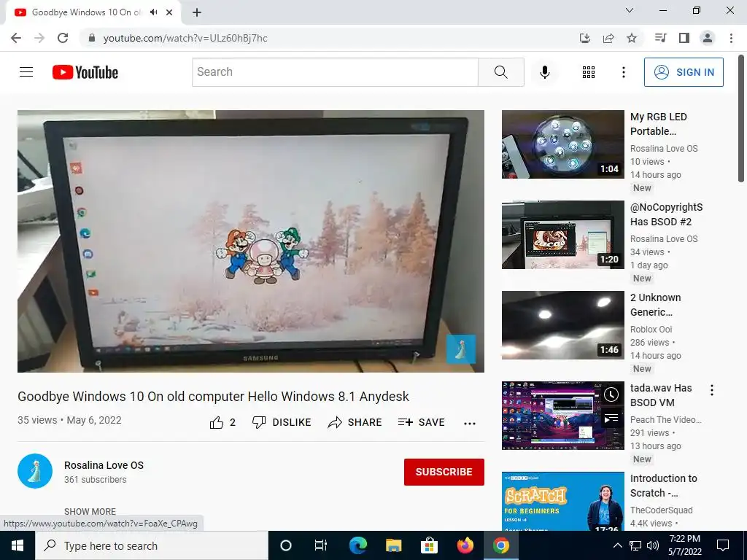The height and width of the screenshot is (560, 747).
Task: Dislike the video
Action: click(282, 422)
